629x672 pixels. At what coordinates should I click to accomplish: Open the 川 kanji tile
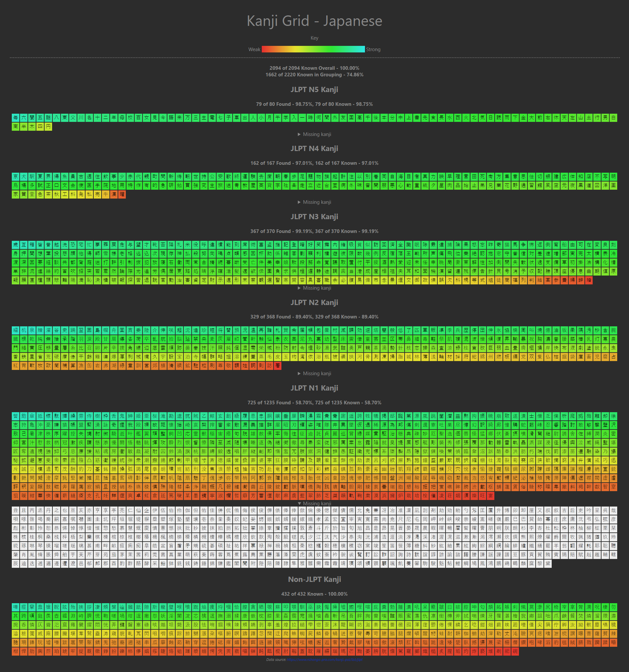point(81,118)
